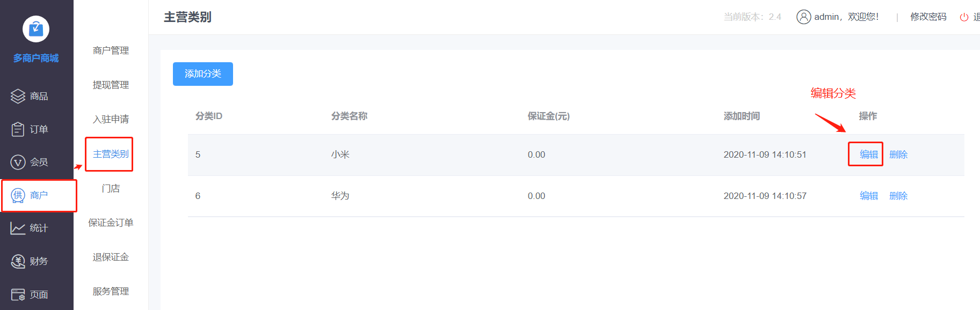Open 入驻申请 submenu item
The height and width of the screenshot is (310, 980).
click(x=111, y=119)
